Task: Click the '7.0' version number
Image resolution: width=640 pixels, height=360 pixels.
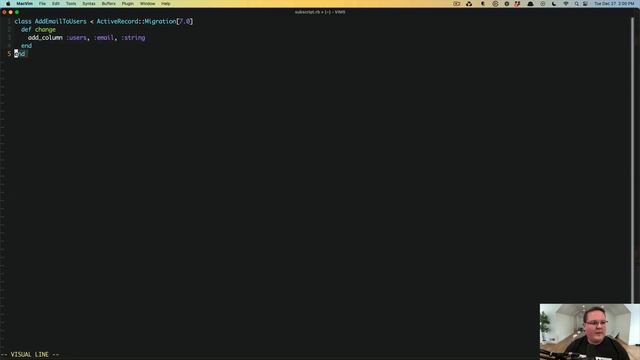Action: [184, 21]
